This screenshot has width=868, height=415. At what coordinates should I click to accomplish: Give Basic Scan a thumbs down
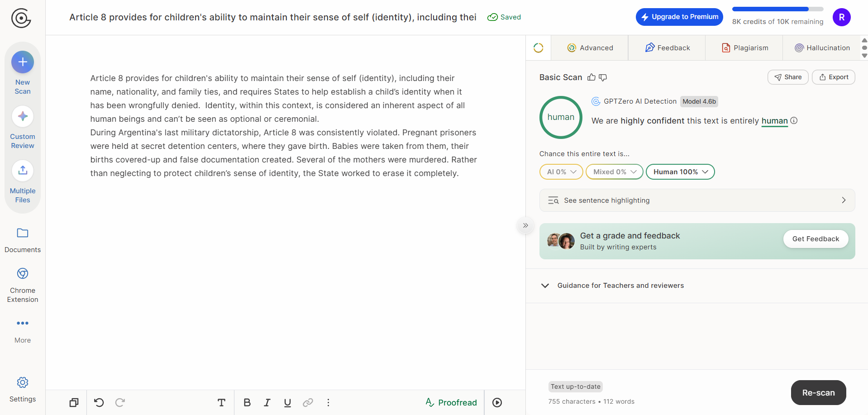pos(603,77)
